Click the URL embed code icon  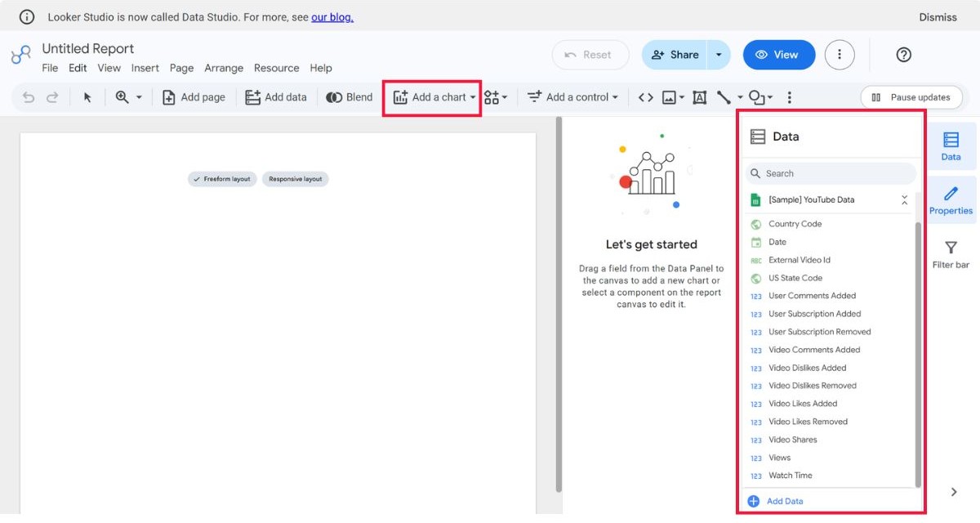[645, 97]
